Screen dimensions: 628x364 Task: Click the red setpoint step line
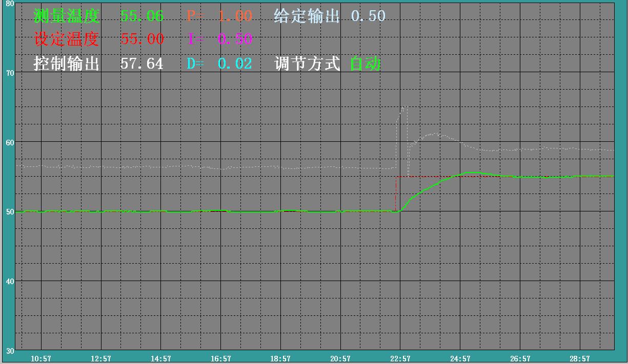[396, 194]
